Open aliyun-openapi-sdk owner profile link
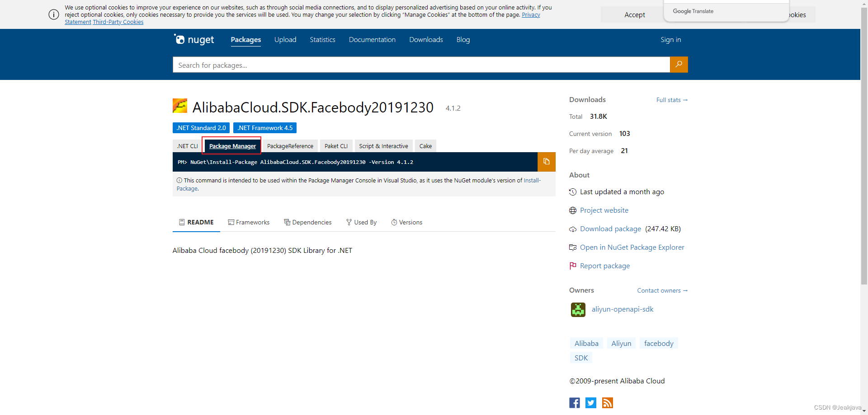The width and height of the screenshot is (868, 415). pos(623,309)
